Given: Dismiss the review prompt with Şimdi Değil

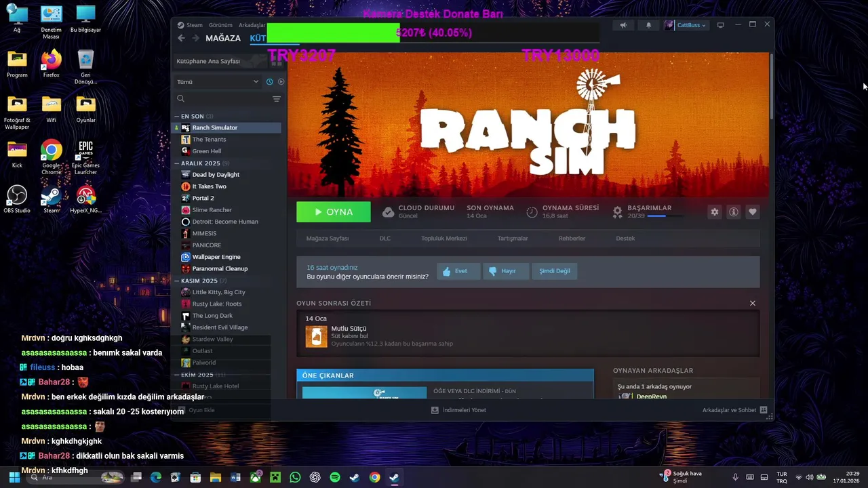Looking at the screenshot, I should tap(555, 271).
